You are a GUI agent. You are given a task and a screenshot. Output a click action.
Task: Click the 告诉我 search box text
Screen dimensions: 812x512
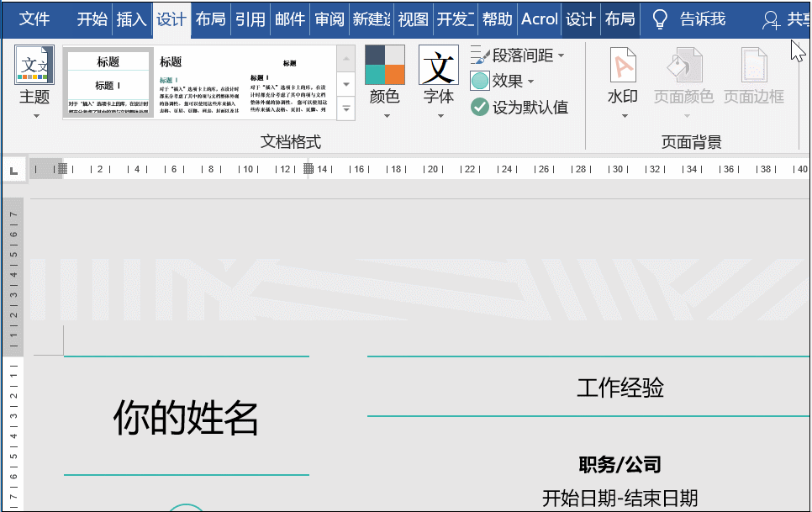coord(703,19)
